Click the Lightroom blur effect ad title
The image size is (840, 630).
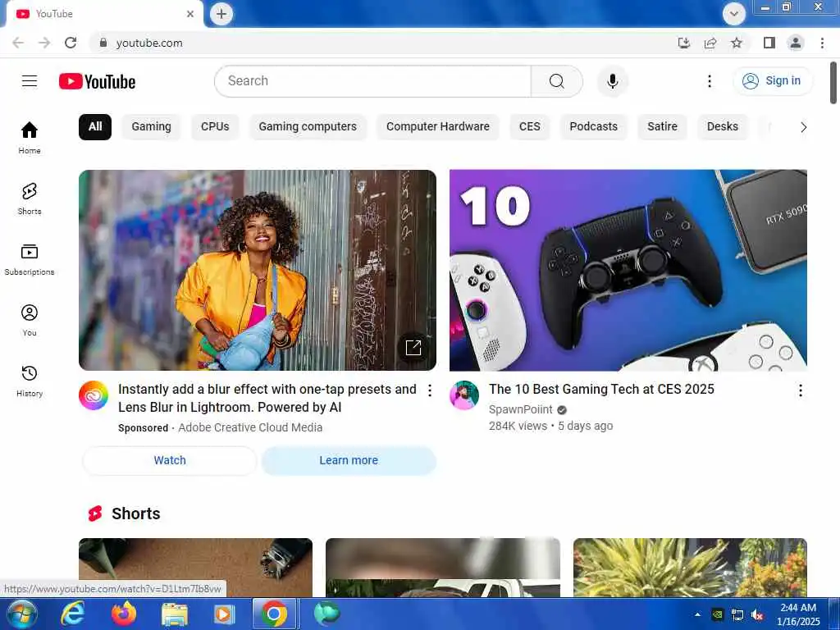pyautogui.click(x=267, y=398)
